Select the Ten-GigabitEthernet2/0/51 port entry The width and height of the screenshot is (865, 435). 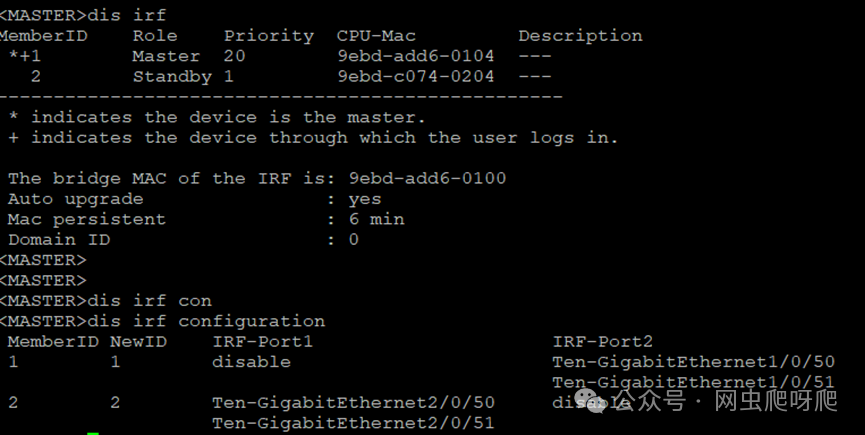point(353,423)
